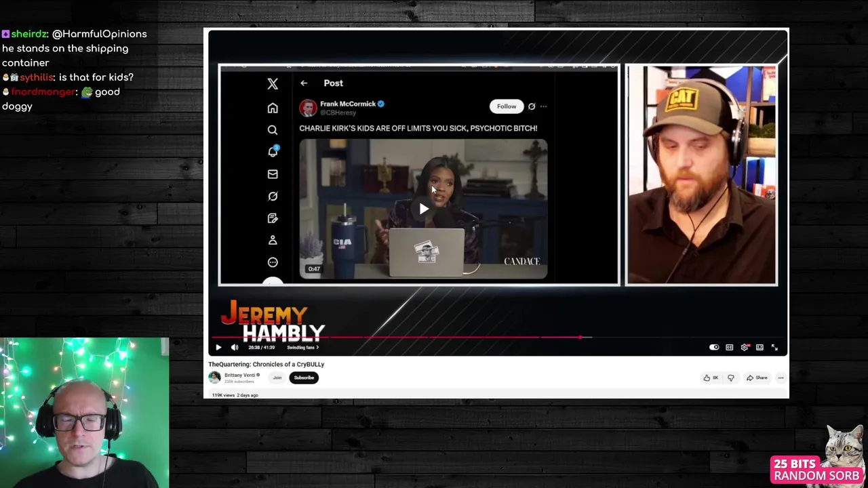The height and width of the screenshot is (488, 868).
Task: Like the video with 8K likes
Action: (x=711, y=378)
